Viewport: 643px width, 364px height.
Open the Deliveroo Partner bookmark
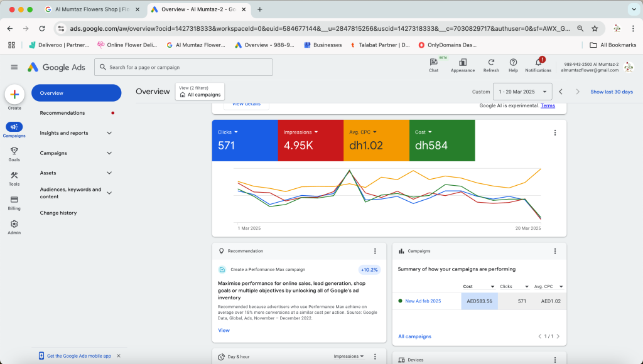[x=59, y=45]
